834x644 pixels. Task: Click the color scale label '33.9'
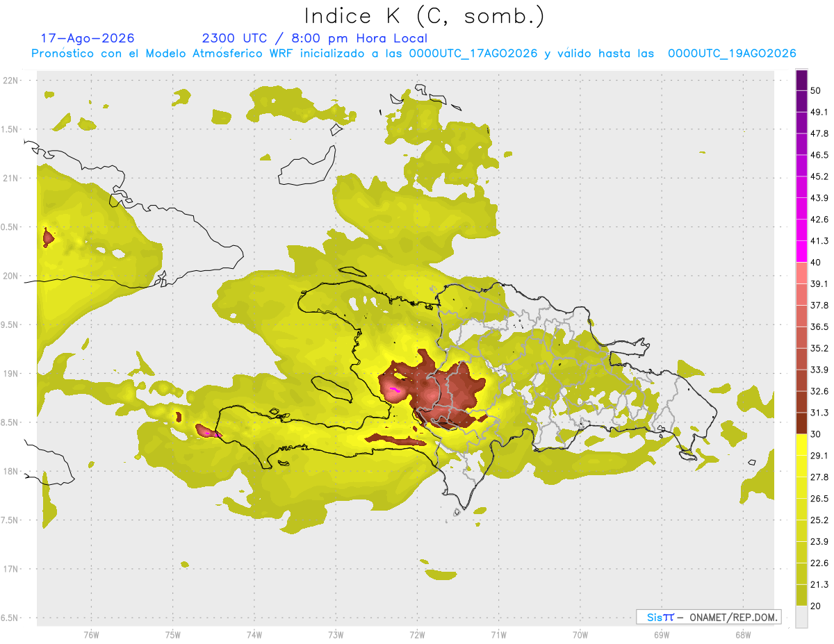pos(819,370)
